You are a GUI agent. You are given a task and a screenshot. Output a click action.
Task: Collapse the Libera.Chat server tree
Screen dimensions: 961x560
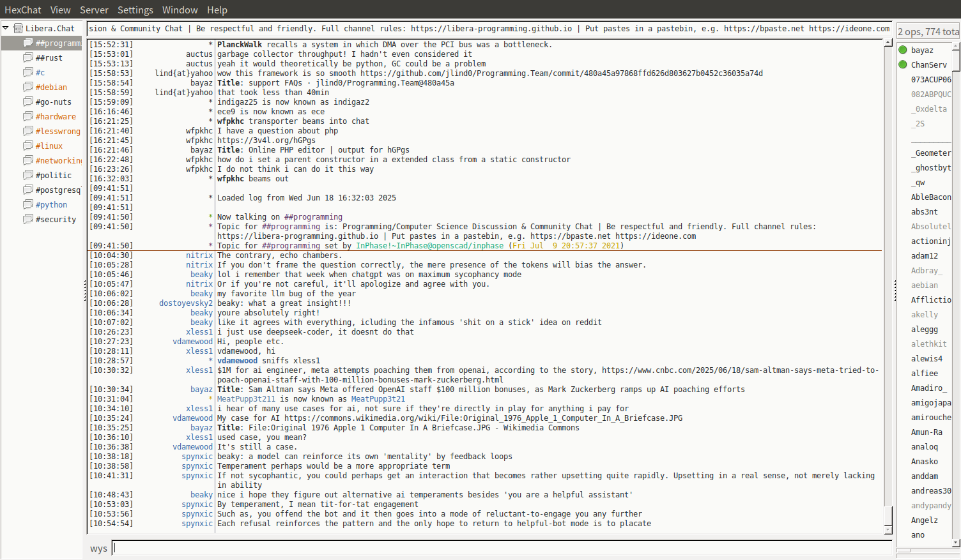click(6, 28)
